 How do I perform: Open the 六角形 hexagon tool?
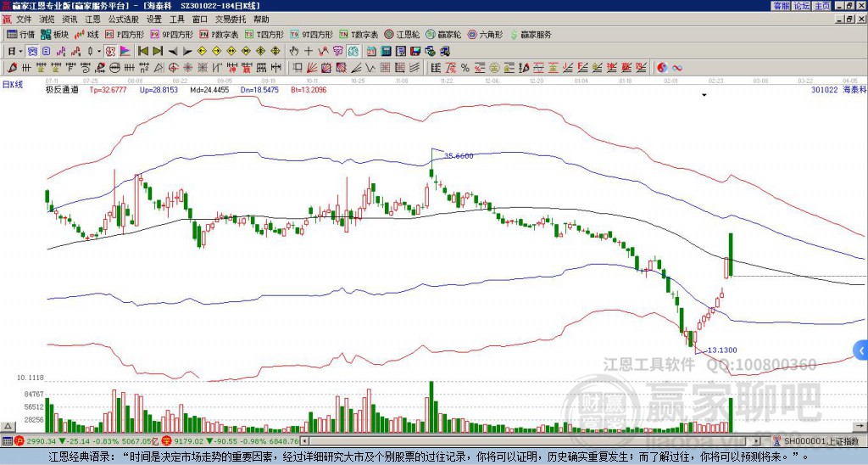click(486, 34)
